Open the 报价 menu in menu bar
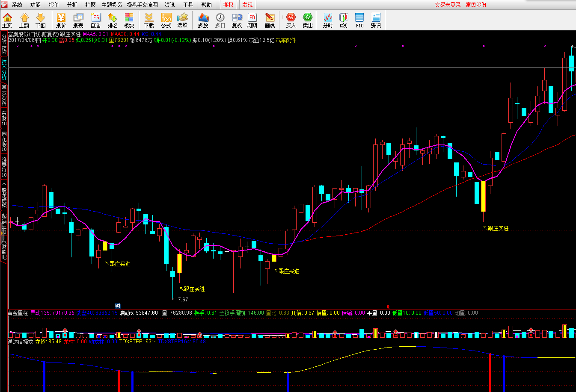The image size is (576, 392). (54, 5)
